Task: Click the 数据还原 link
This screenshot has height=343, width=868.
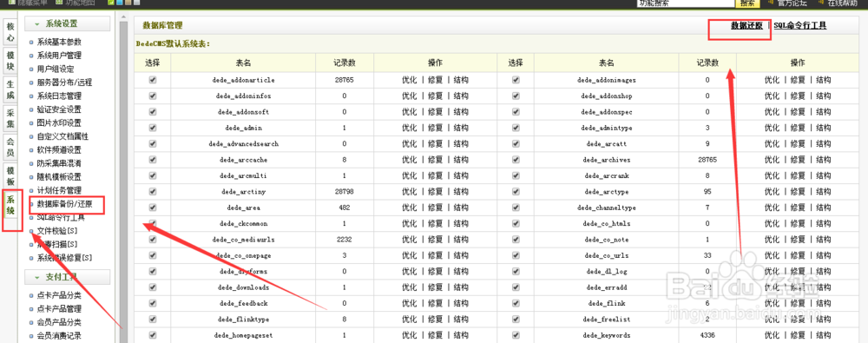Action: point(746,25)
